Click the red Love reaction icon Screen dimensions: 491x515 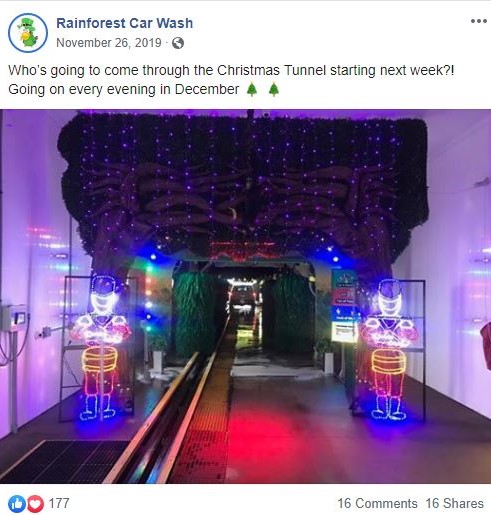pyautogui.click(x=35, y=503)
